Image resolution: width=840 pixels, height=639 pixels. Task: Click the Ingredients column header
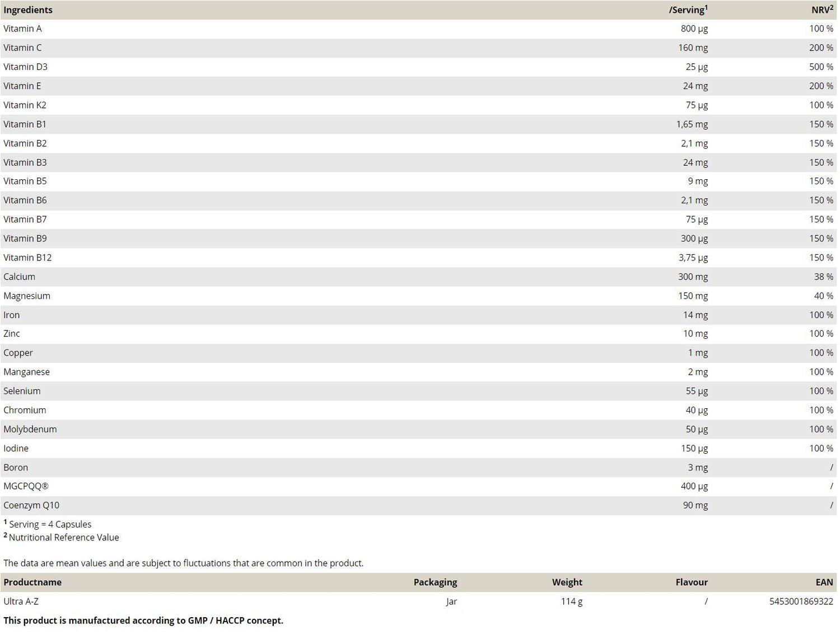[x=28, y=10]
